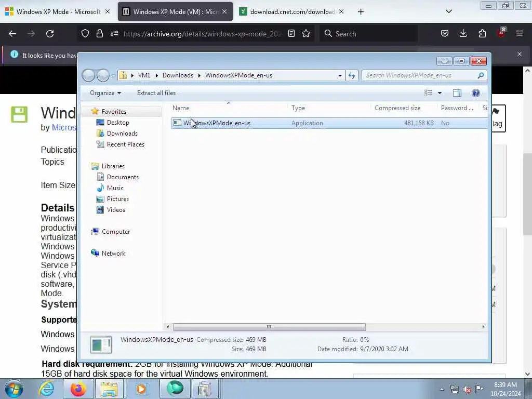Viewport: 532px width, 399px height.
Task: Open a new Firefox tab
Action: coord(361,12)
